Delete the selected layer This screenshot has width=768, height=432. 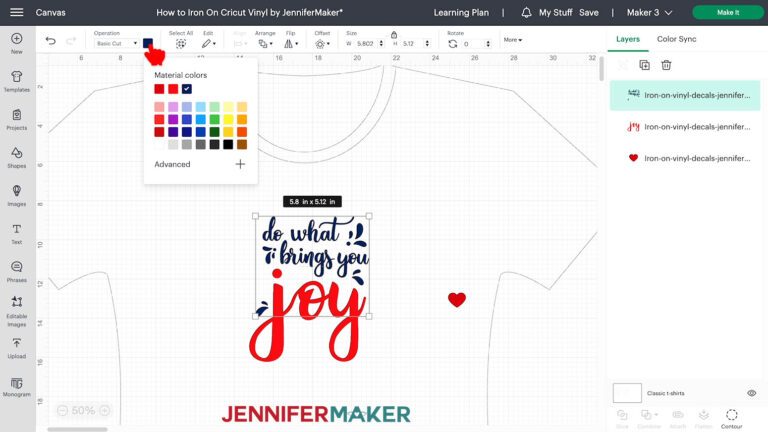point(666,65)
